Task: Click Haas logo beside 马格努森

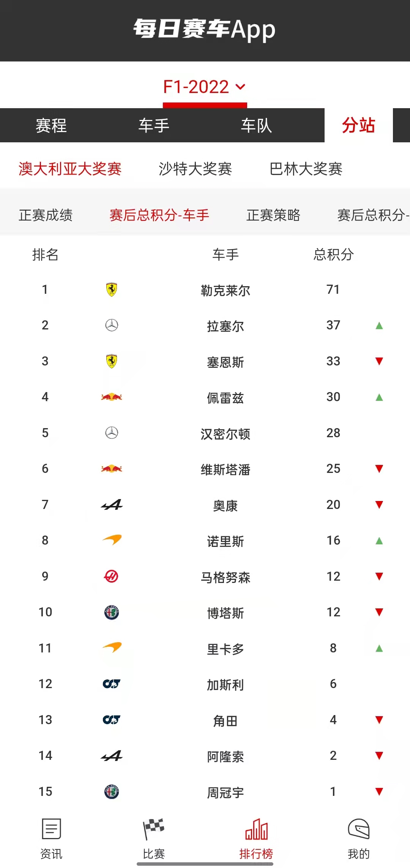Action: coord(112,577)
